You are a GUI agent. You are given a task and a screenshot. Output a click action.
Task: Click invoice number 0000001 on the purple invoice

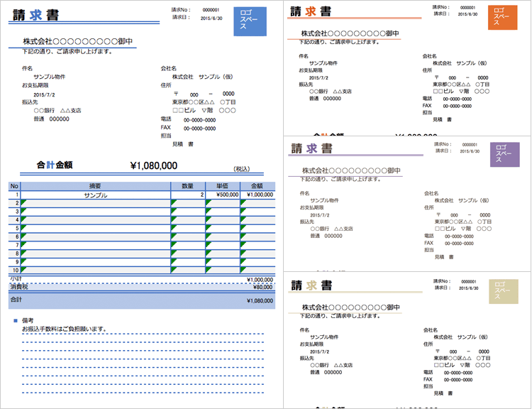point(470,145)
